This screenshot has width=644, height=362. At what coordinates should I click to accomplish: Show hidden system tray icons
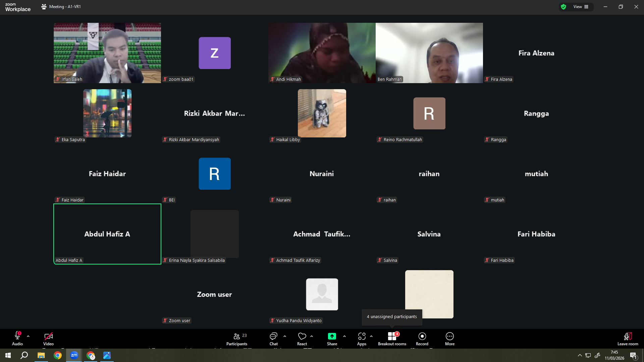(580, 355)
